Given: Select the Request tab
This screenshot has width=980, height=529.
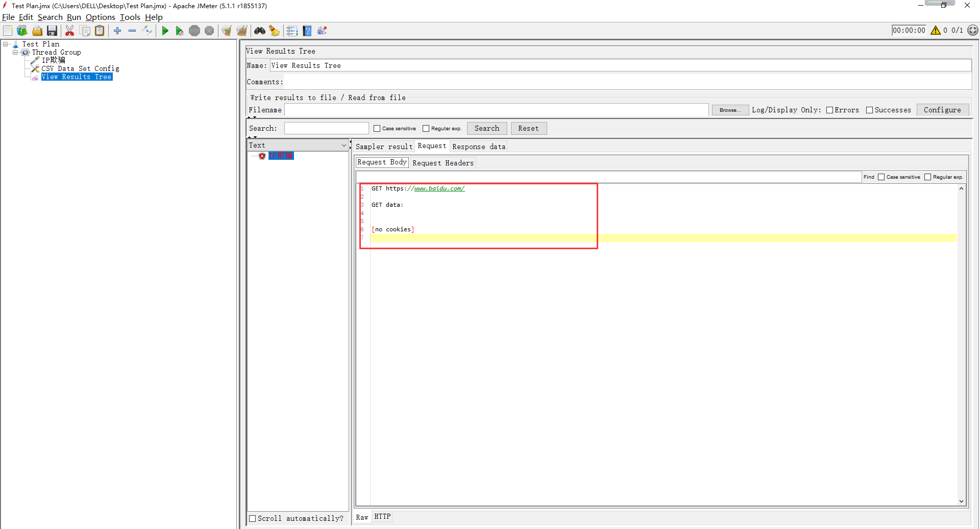Looking at the screenshot, I should pyautogui.click(x=432, y=146).
